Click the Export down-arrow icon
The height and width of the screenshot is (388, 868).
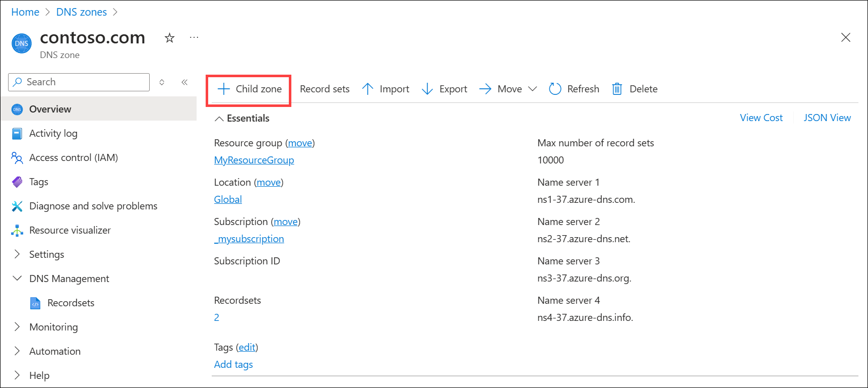[x=427, y=89]
